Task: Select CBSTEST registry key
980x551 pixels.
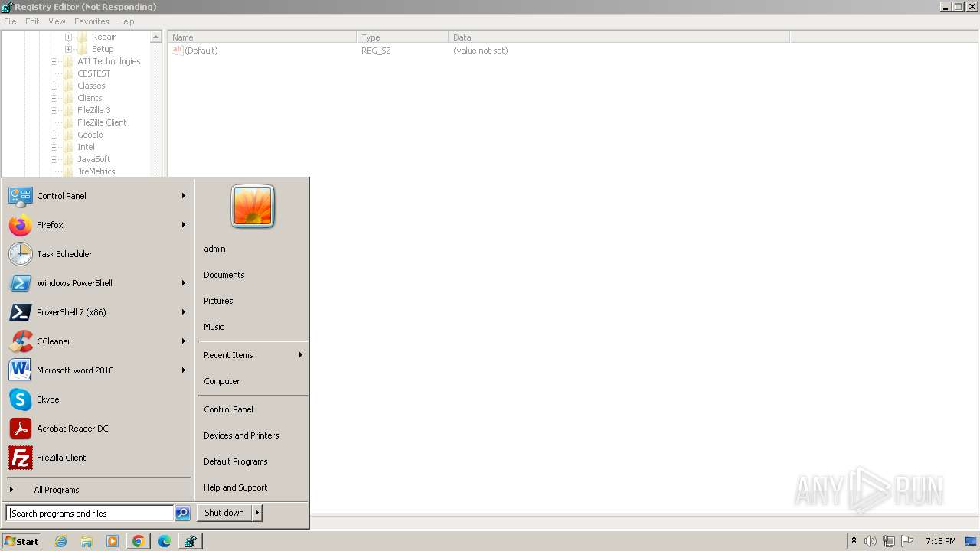Action: pyautogui.click(x=93, y=73)
